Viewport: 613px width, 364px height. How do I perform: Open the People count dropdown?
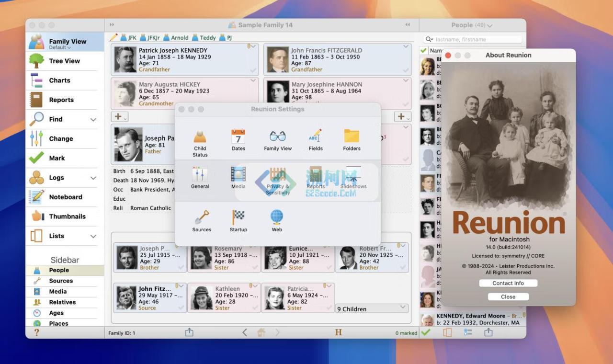[x=472, y=25]
